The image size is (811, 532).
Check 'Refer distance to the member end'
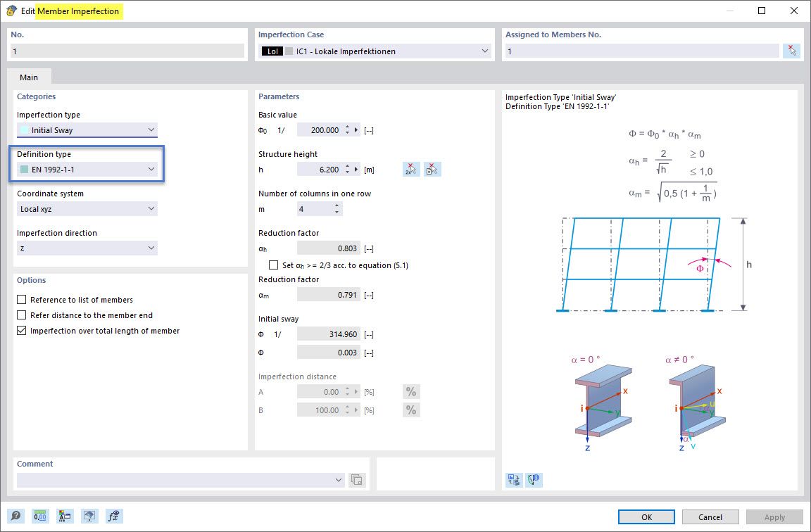(x=23, y=315)
